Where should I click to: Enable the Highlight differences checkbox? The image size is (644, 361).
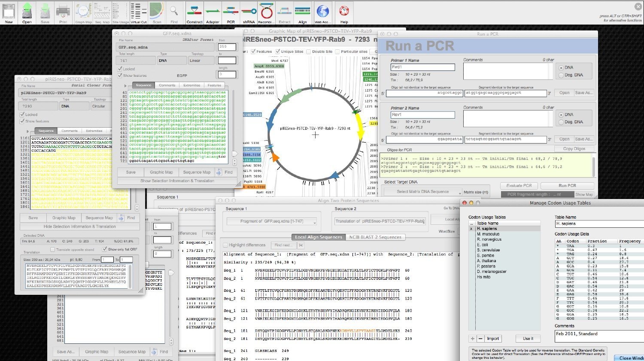[226, 245]
